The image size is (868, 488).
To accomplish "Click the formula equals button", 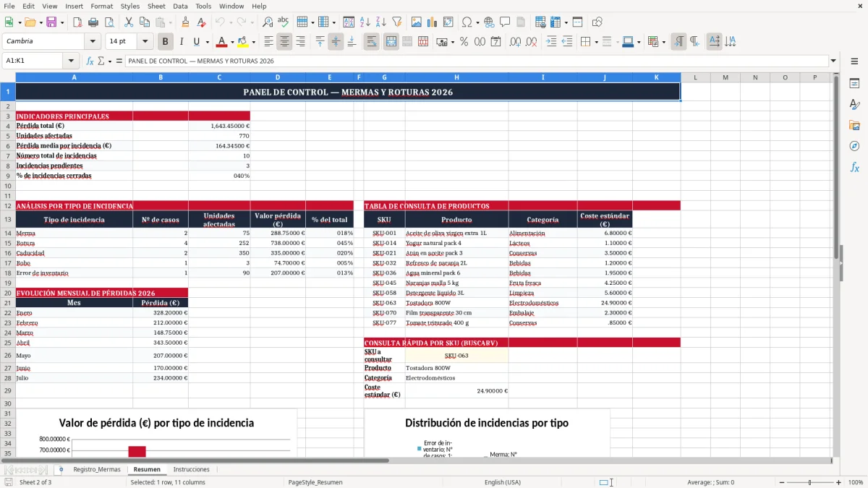I will coord(118,61).
